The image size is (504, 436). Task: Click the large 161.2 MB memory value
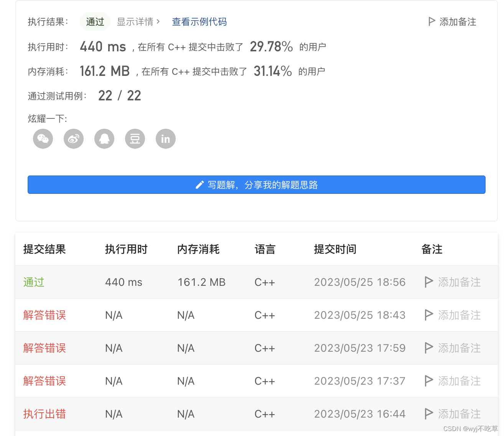click(x=105, y=71)
